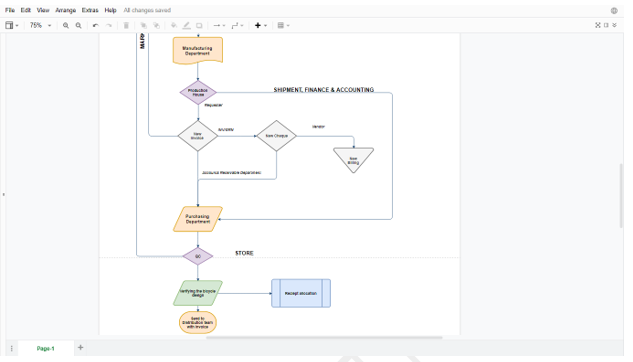Expand the Table dropdown

(283, 25)
